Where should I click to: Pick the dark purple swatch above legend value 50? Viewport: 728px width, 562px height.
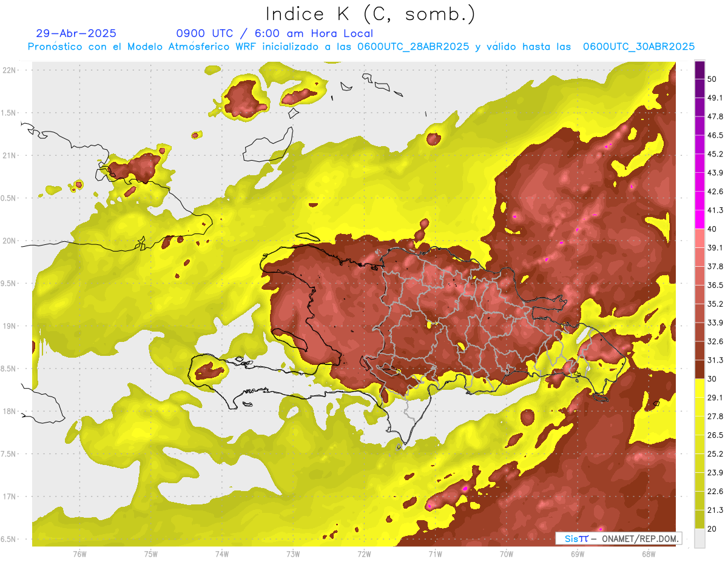[x=699, y=70]
